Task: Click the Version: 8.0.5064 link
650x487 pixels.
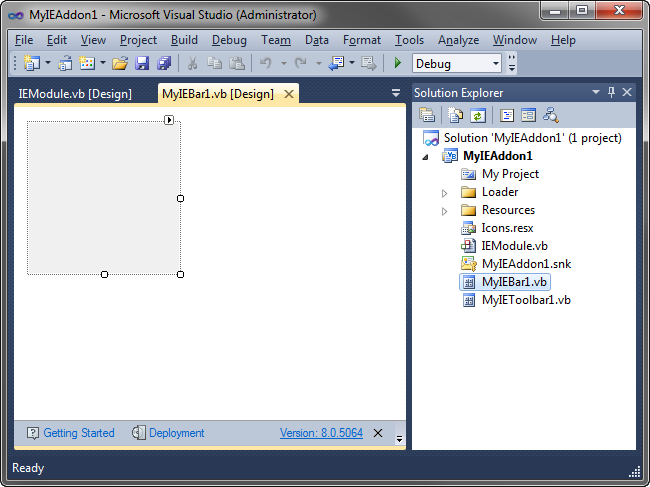Action: point(321,433)
